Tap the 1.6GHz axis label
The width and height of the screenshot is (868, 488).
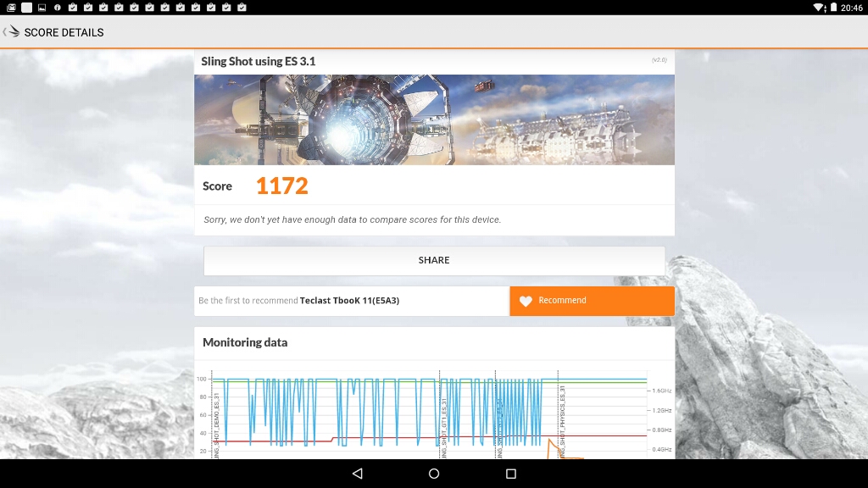(661, 391)
